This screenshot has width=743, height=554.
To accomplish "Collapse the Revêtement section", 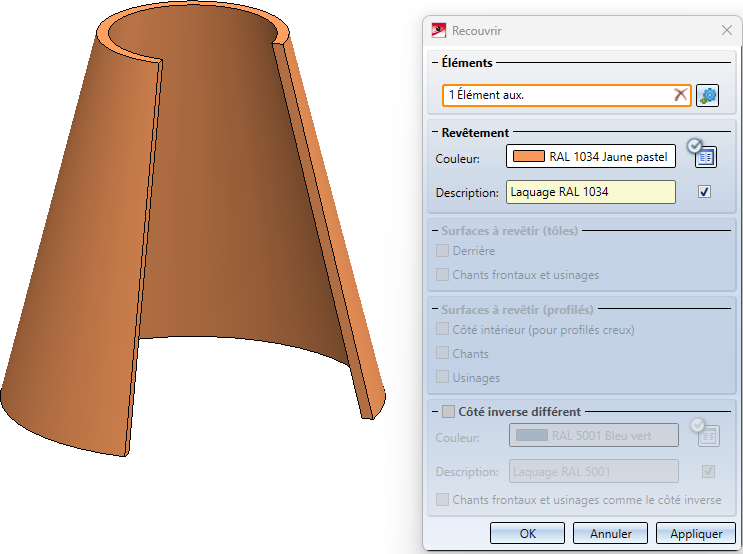I will coord(435,132).
